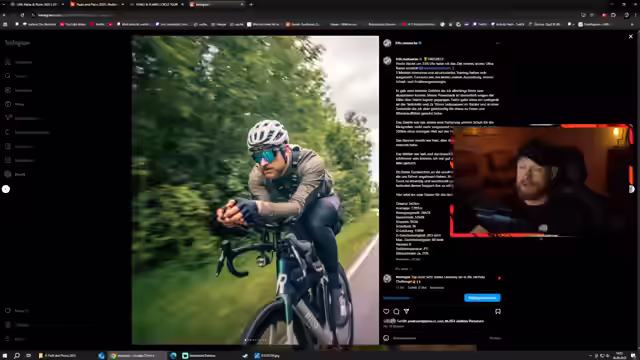
Task: Open Reels in Instagram sidebar
Action: 8,104
